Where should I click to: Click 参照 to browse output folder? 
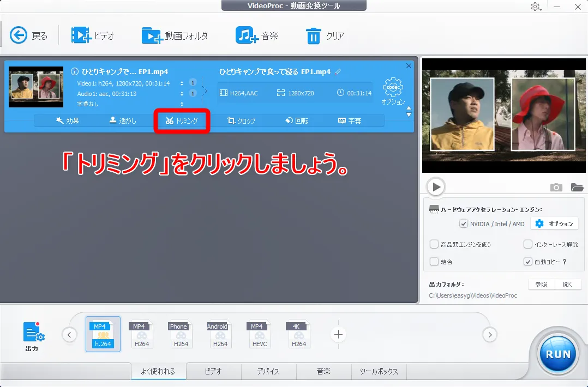(x=541, y=285)
